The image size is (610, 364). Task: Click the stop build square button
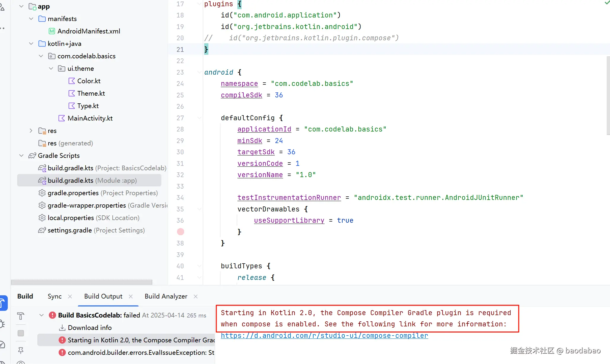pos(21,333)
